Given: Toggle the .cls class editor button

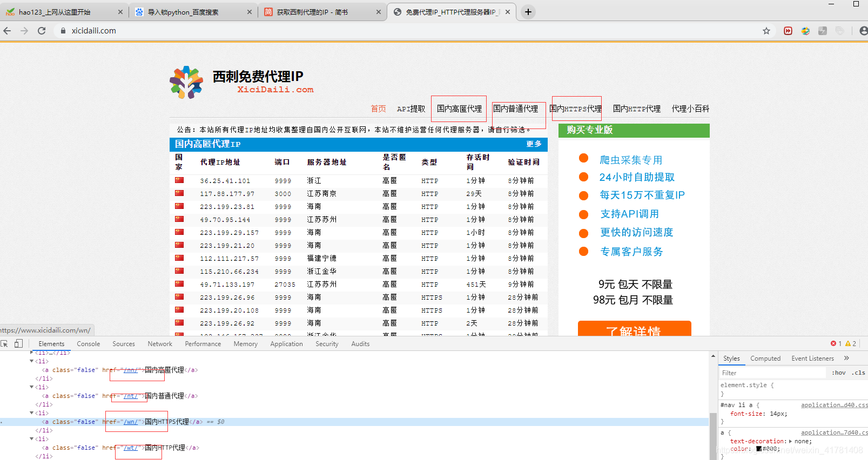Looking at the screenshot, I should pyautogui.click(x=858, y=373).
